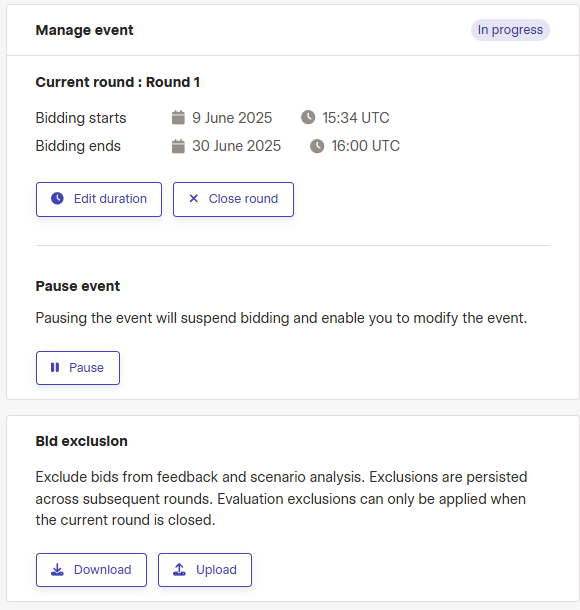The height and width of the screenshot is (610, 580).
Task: Click the clock icon beside 15:34 UTC
Action: pyautogui.click(x=308, y=117)
